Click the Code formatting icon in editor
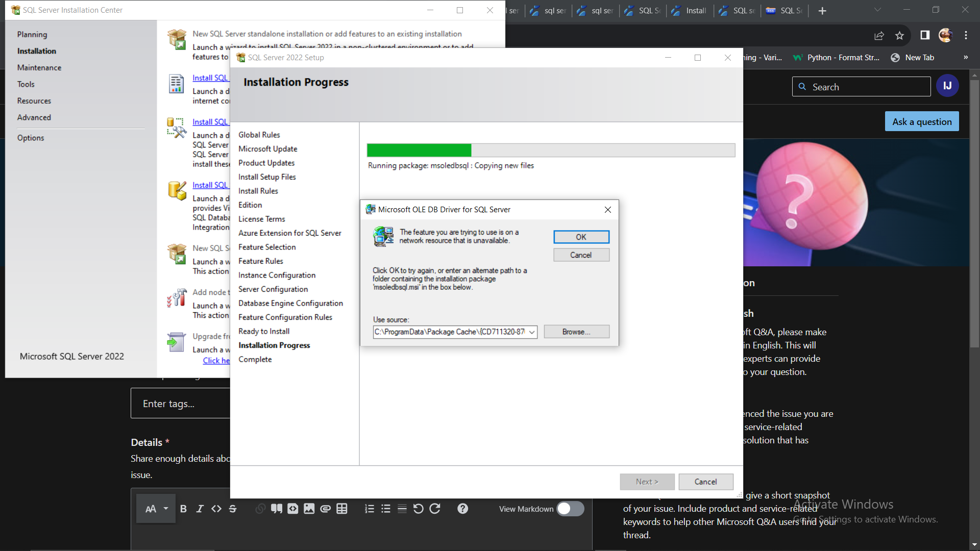This screenshot has height=551, width=980. (x=216, y=509)
